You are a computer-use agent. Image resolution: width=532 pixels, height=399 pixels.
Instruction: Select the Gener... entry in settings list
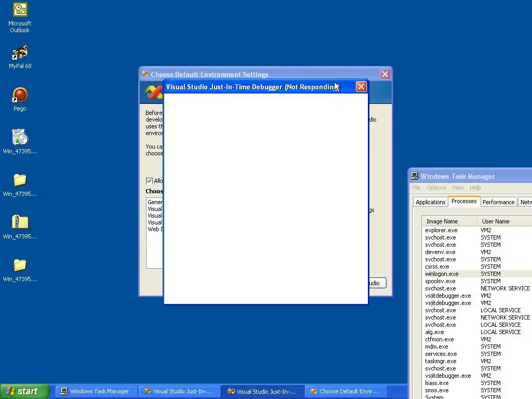point(155,202)
